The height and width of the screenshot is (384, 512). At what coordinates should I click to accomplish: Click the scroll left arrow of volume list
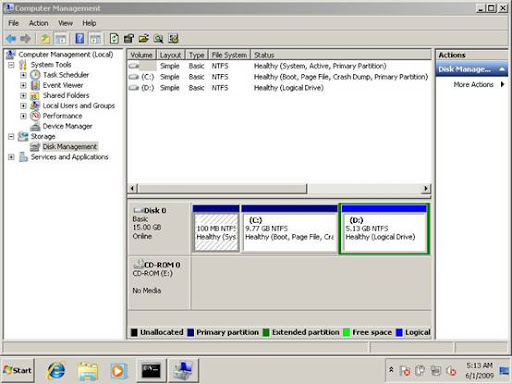[x=132, y=189]
